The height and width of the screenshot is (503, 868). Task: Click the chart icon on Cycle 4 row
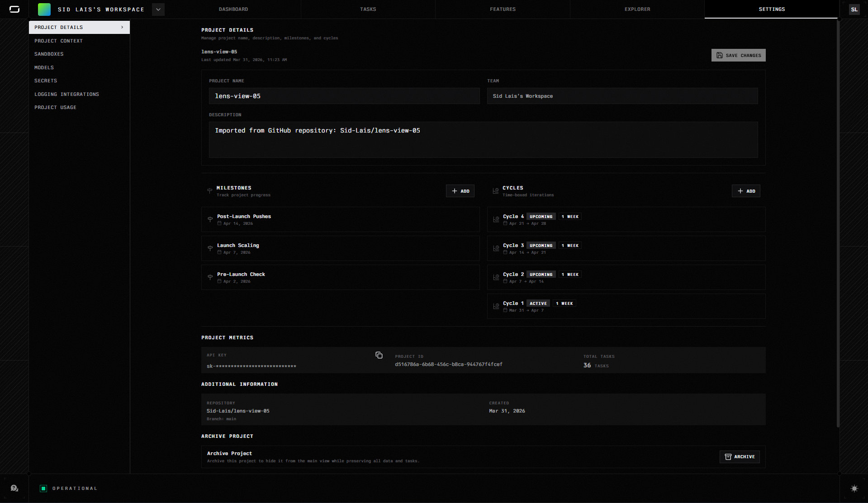496,219
